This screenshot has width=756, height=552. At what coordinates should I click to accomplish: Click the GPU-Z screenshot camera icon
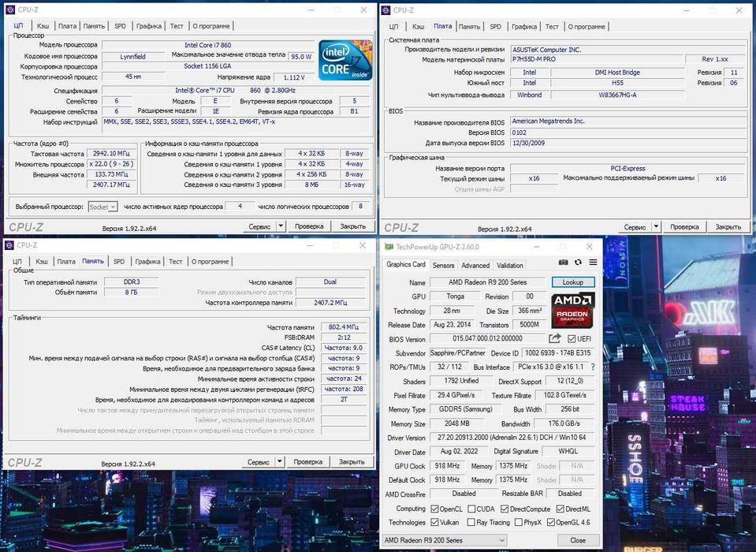point(563,263)
